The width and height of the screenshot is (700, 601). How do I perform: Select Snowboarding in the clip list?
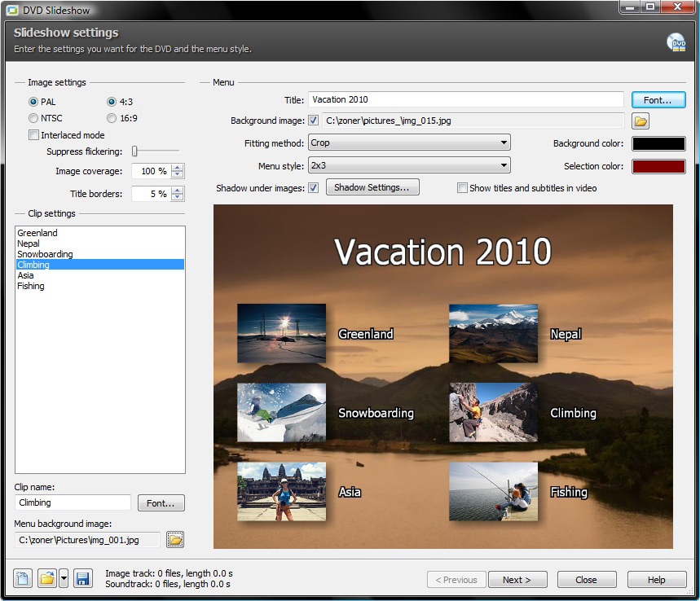click(x=45, y=254)
